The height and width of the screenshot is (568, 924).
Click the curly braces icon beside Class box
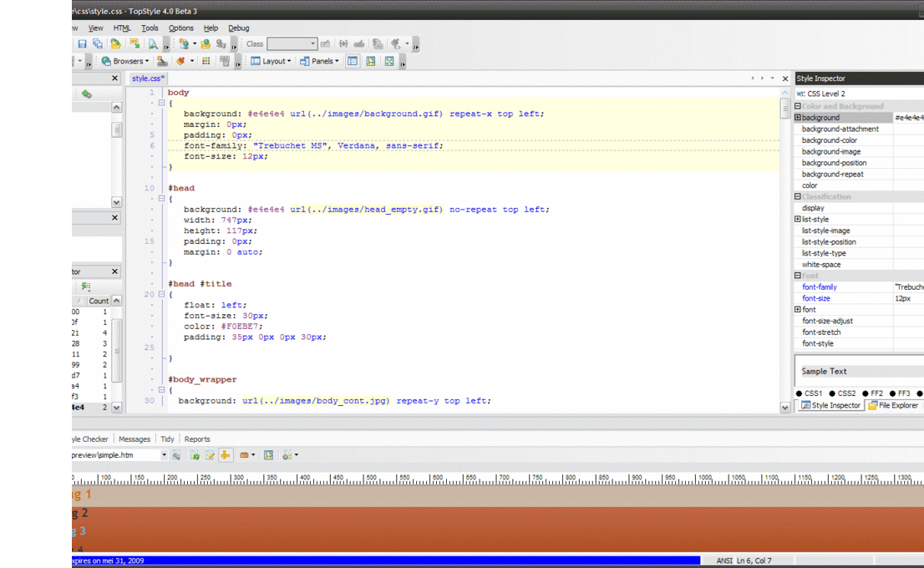[x=343, y=43]
